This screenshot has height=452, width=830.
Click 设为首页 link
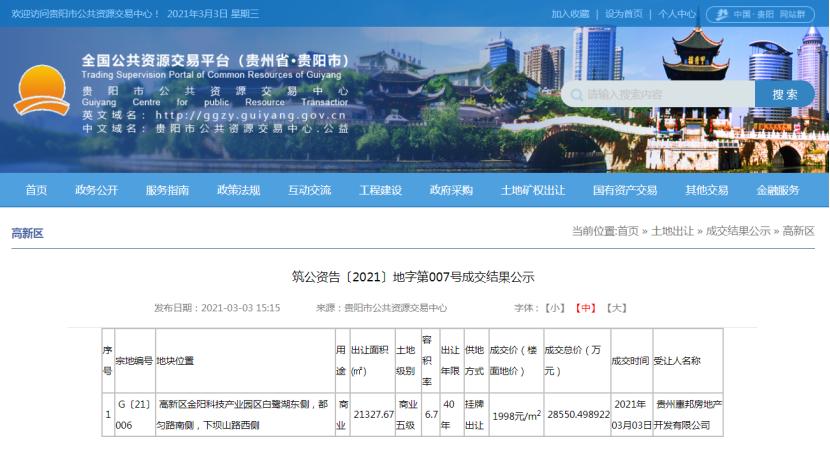click(624, 14)
